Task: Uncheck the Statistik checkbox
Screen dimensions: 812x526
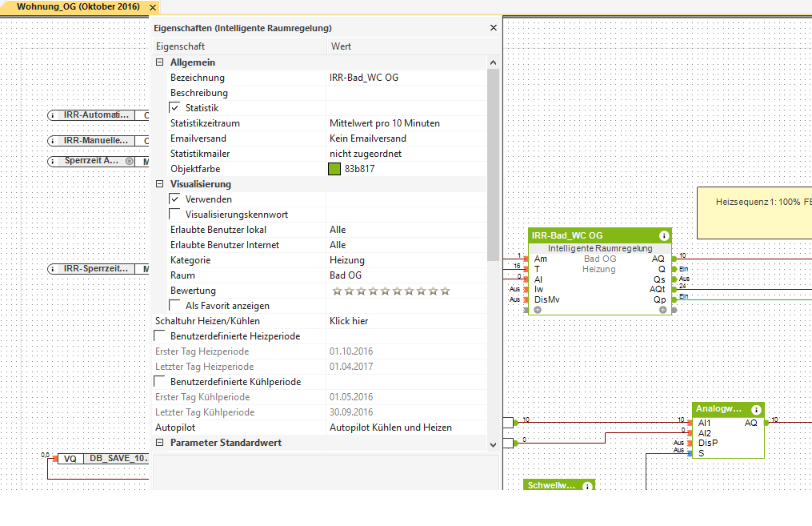Action: pyautogui.click(x=175, y=108)
